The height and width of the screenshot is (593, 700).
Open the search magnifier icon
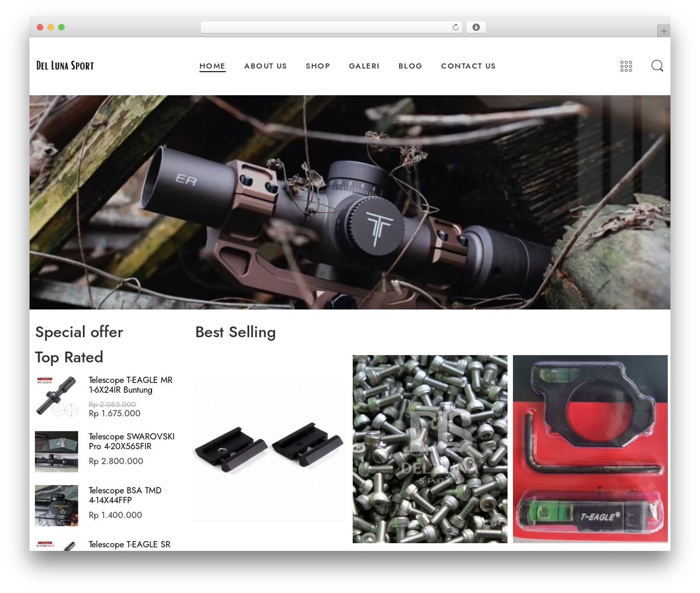coord(657,66)
